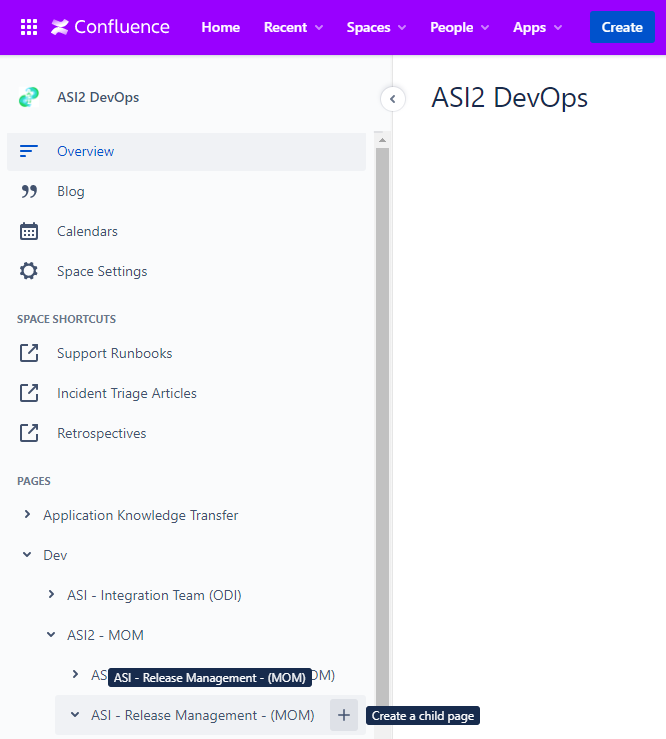Go to the Overview page
Image resolution: width=666 pixels, height=739 pixels.
click(x=186, y=151)
